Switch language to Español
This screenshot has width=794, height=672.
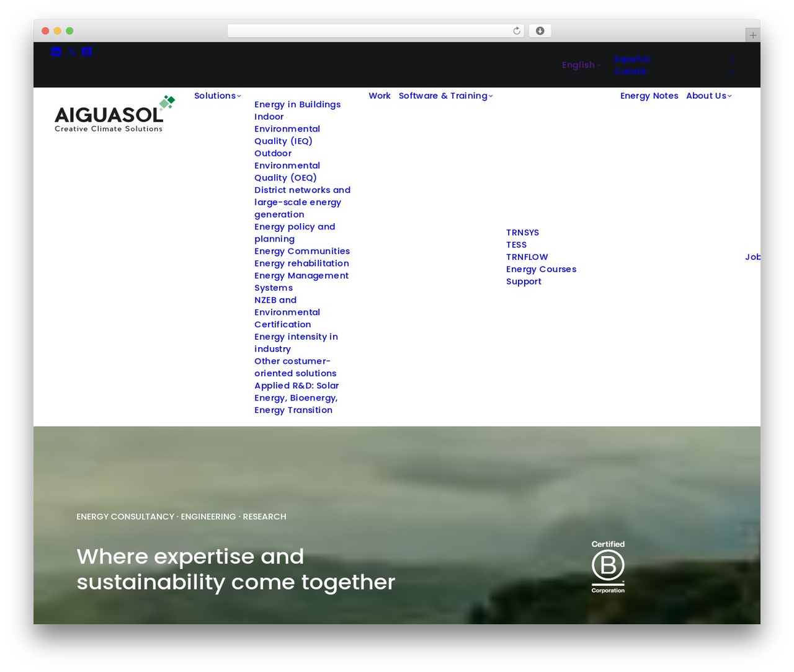pyautogui.click(x=632, y=59)
